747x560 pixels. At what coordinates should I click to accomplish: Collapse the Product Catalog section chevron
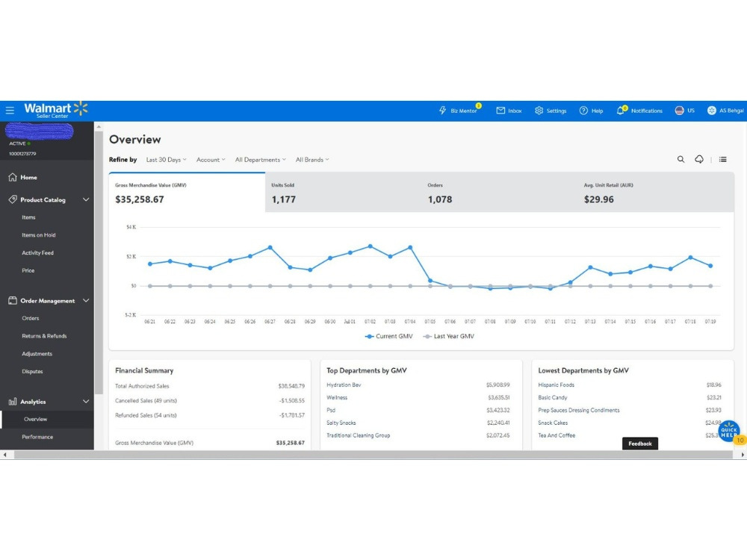pyautogui.click(x=86, y=199)
